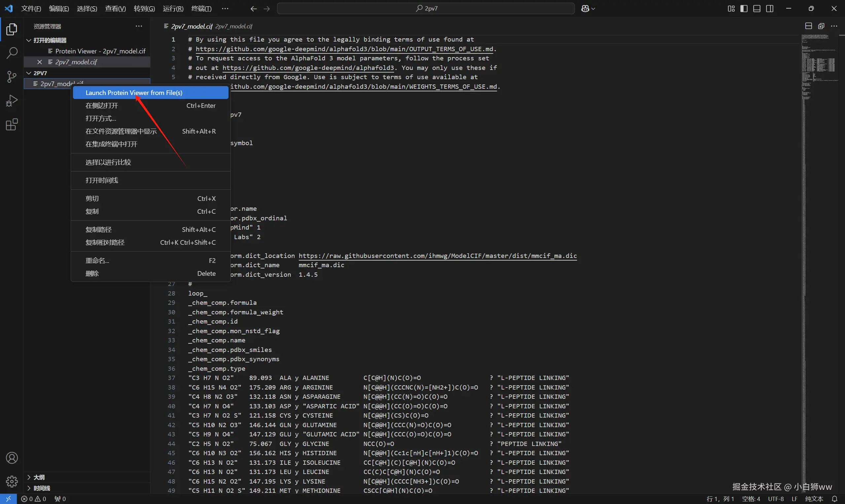Click the split editor icon
The image size is (845, 504).
pos(809,26)
